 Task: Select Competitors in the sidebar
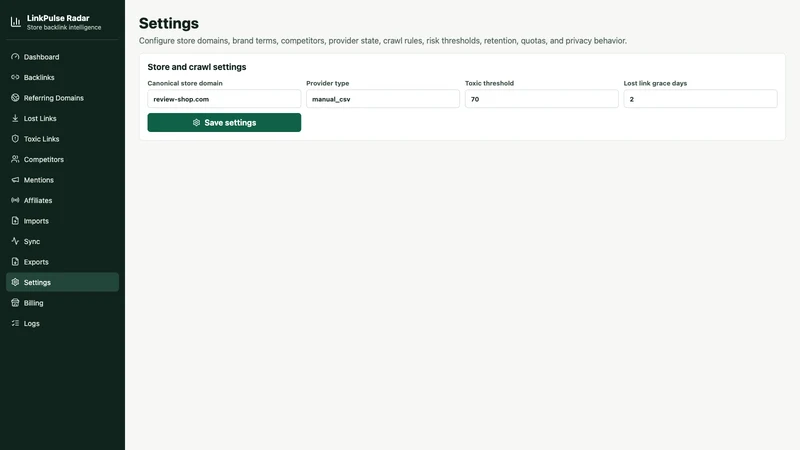(62, 159)
